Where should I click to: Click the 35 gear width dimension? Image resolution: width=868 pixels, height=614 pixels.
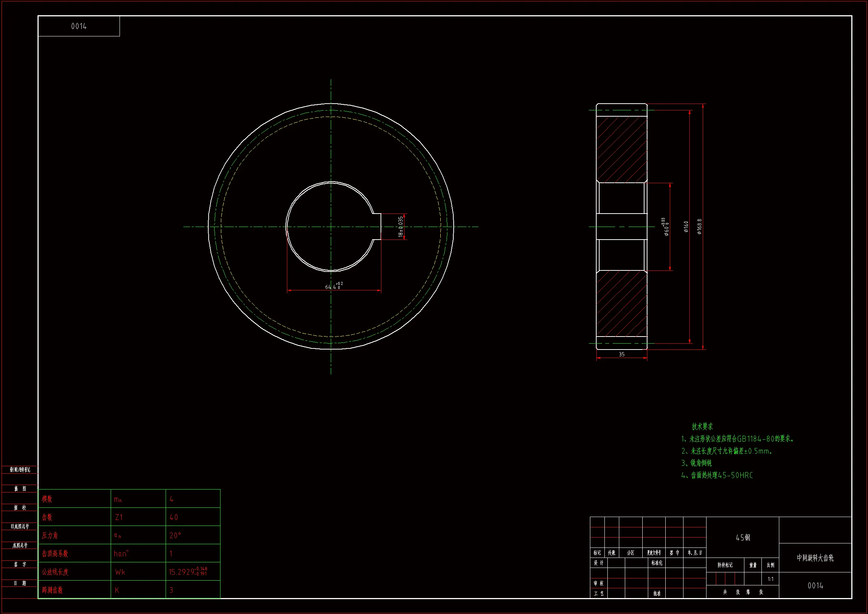(x=621, y=354)
